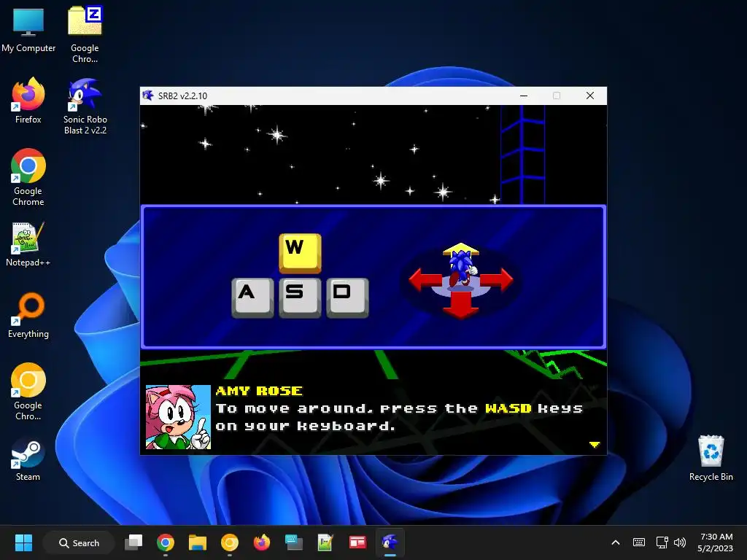
Task: Launch Everything search desktop shortcut
Action: pos(28,315)
